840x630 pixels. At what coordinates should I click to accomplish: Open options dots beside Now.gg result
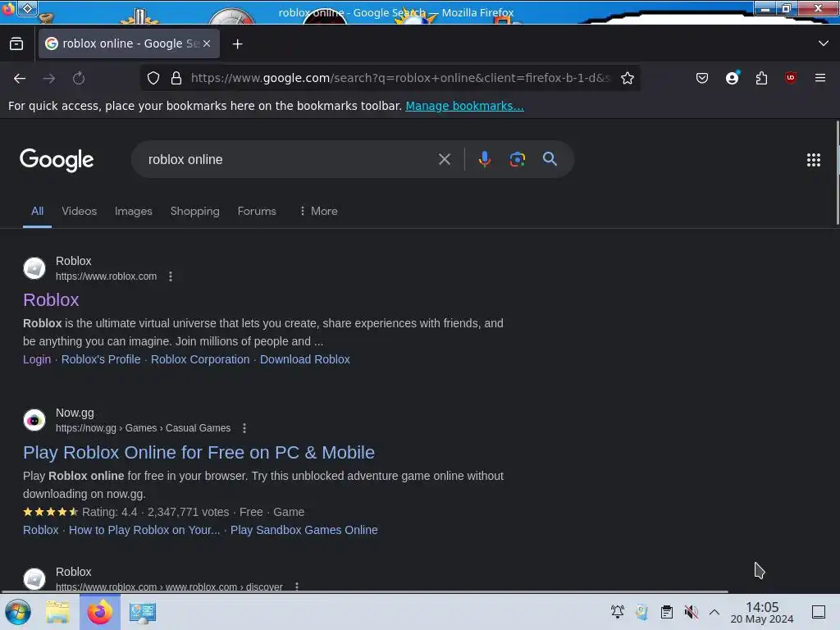244,428
